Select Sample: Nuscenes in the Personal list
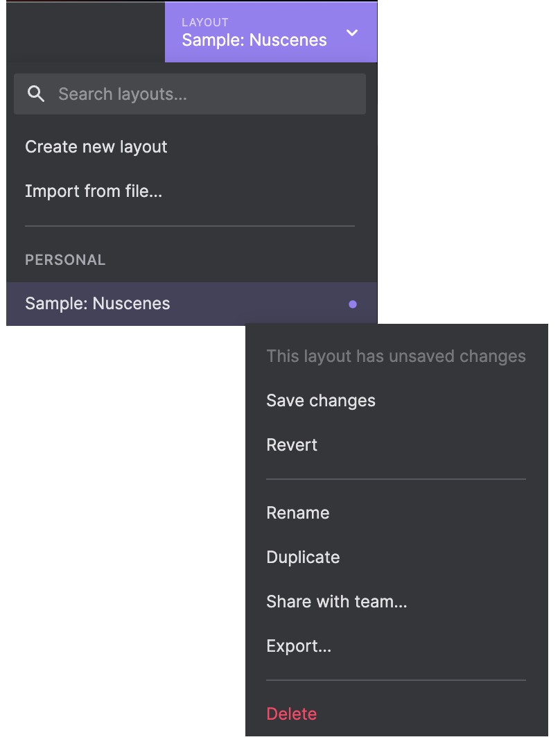 (x=98, y=304)
